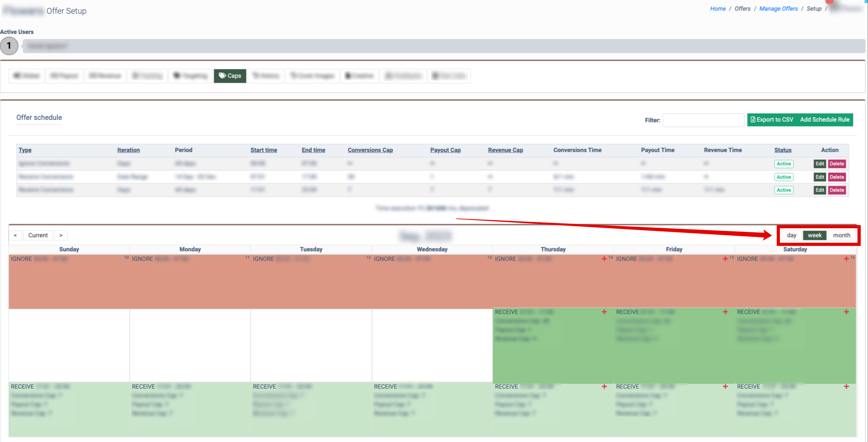Viewport: 868px width, 442px height.
Task: Click Delete on the first schedule rule
Action: [x=836, y=164]
